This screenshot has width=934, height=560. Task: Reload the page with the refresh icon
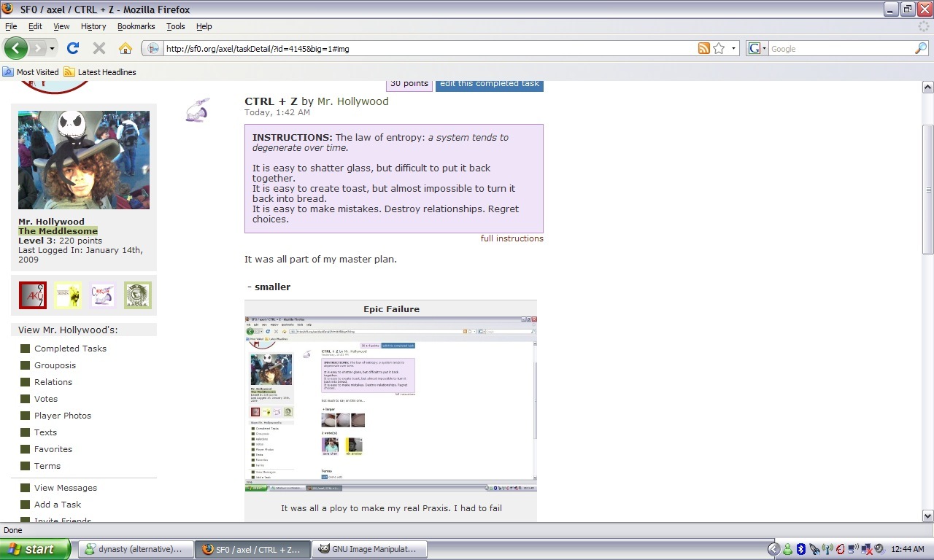click(72, 48)
